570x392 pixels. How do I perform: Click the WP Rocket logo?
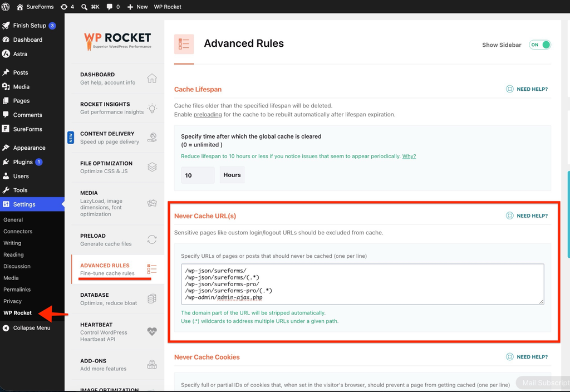117,41
